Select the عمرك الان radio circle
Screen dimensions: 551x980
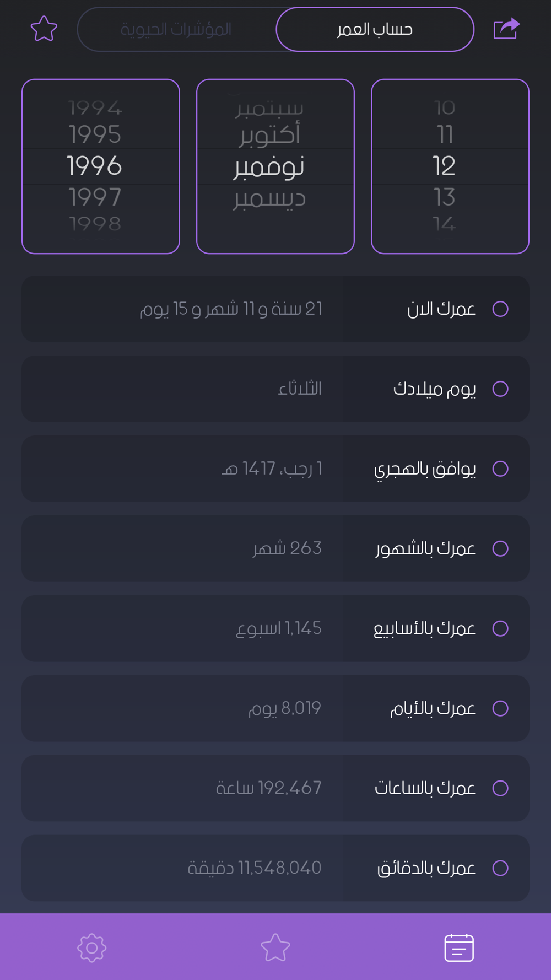click(500, 309)
